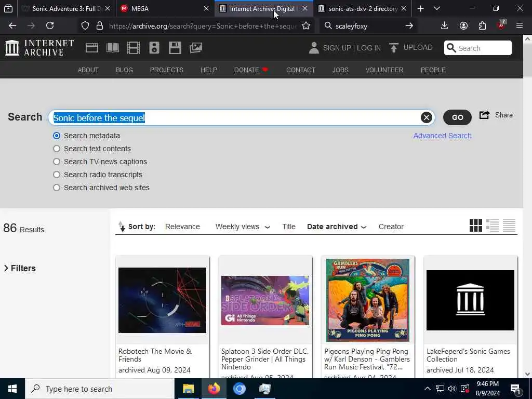Click the GO search button
Viewport: 532px width, 399px height.
(x=457, y=117)
